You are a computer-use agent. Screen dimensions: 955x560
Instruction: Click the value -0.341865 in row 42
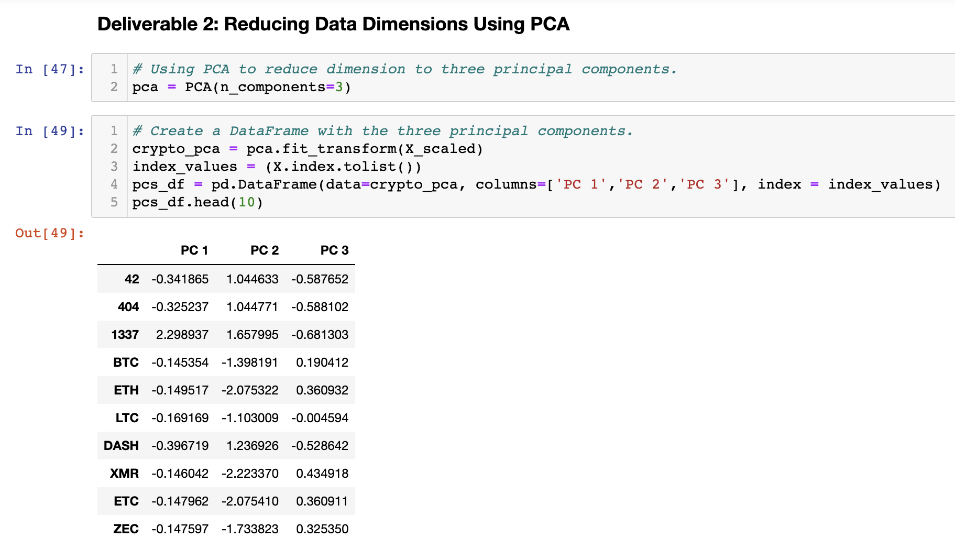180,279
